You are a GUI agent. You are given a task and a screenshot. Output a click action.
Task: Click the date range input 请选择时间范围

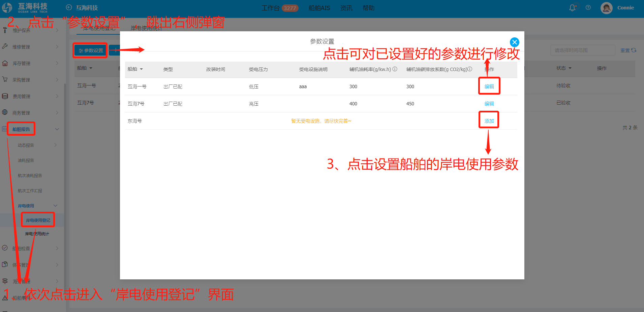(583, 50)
